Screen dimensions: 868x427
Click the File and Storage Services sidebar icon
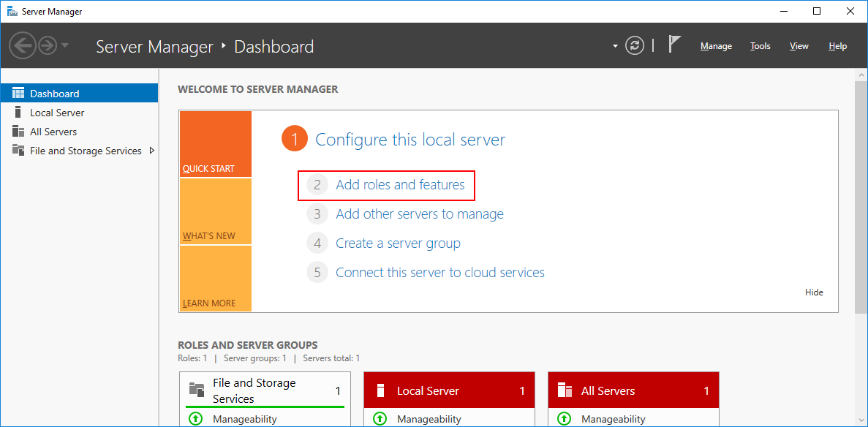click(x=17, y=151)
